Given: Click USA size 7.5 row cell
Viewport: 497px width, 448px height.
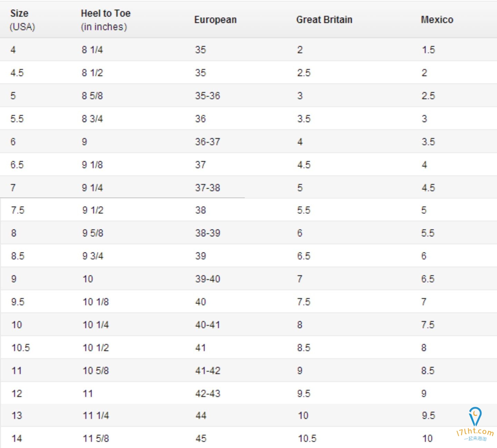Looking at the screenshot, I should [18, 210].
